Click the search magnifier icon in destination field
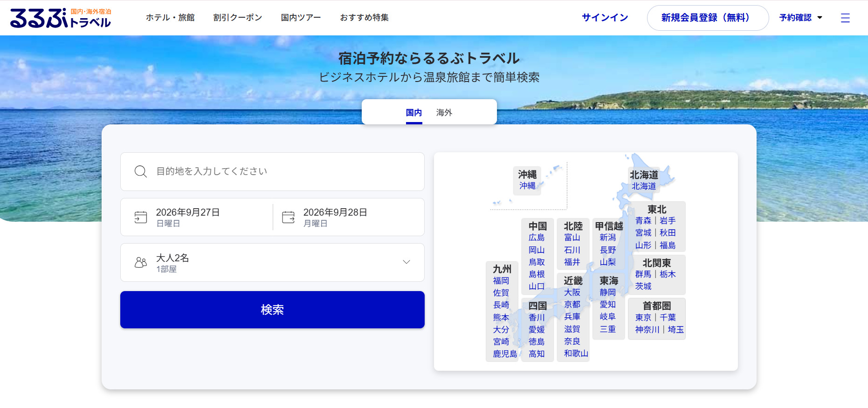The width and height of the screenshot is (868, 408). pyautogui.click(x=141, y=171)
